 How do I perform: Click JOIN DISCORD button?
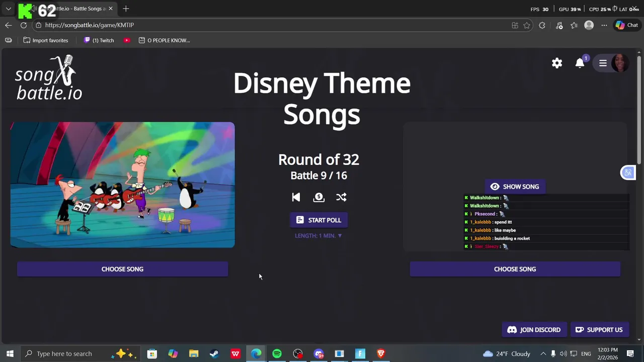coord(534,330)
